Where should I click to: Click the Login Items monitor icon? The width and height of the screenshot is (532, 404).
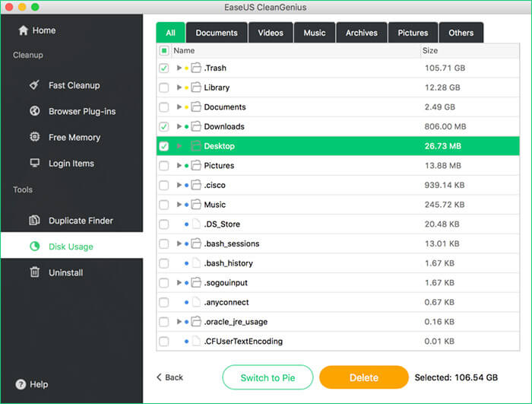[x=35, y=163]
